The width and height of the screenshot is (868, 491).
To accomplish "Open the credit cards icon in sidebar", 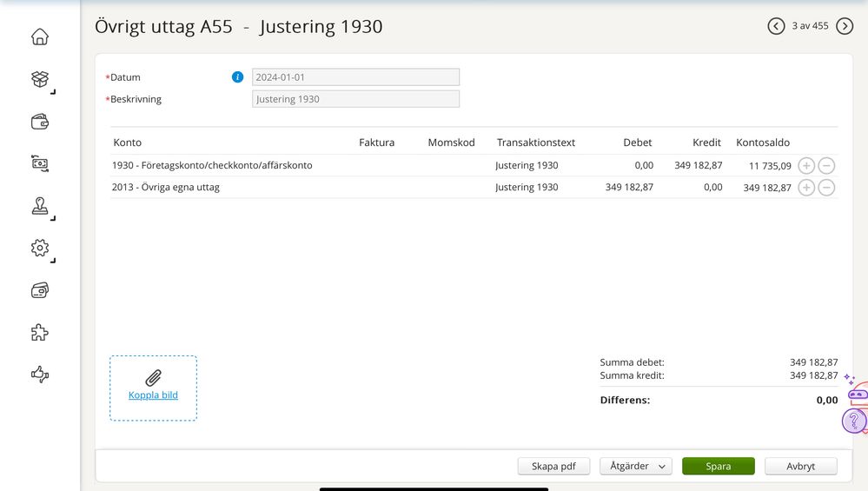I will pos(39,290).
